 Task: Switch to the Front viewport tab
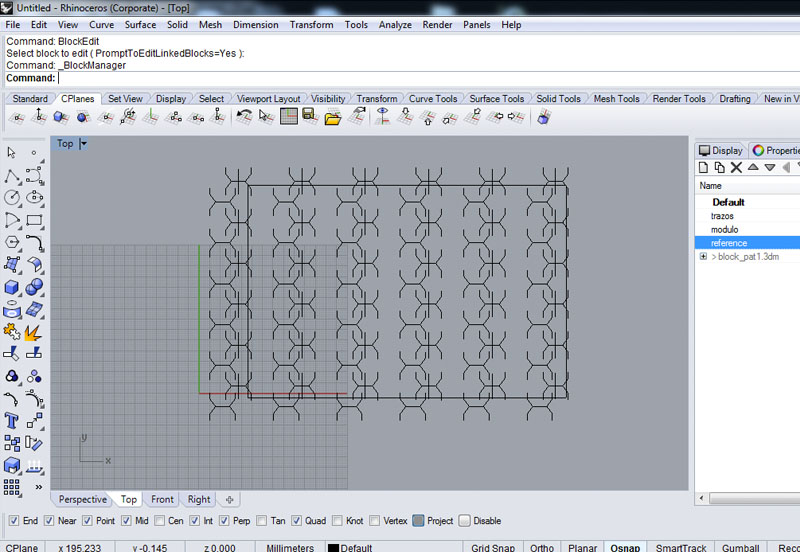click(x=162, y=499)
